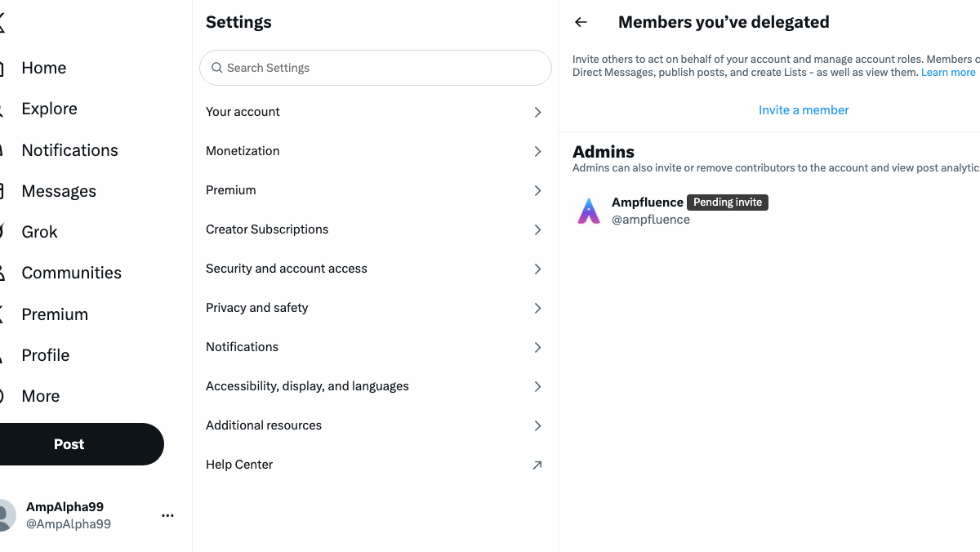Screen dimensions: 980x552
Task: Click the magnifier icon in Search Settings
Action: click(217, 68)
